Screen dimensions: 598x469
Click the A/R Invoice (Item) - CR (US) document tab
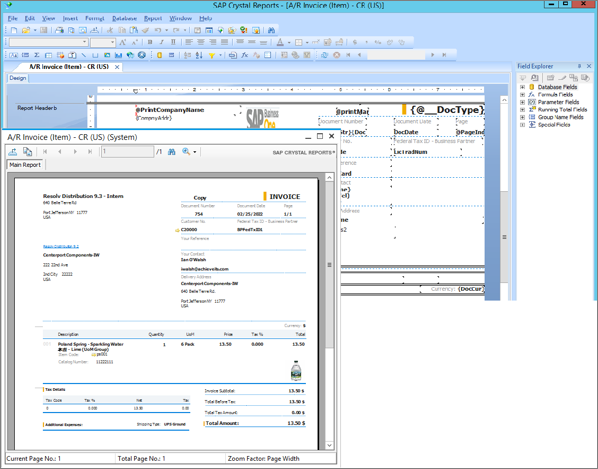69,67
